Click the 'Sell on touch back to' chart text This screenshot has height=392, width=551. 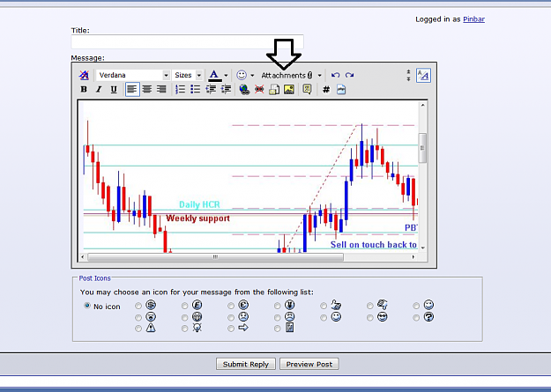click(374, 245)
